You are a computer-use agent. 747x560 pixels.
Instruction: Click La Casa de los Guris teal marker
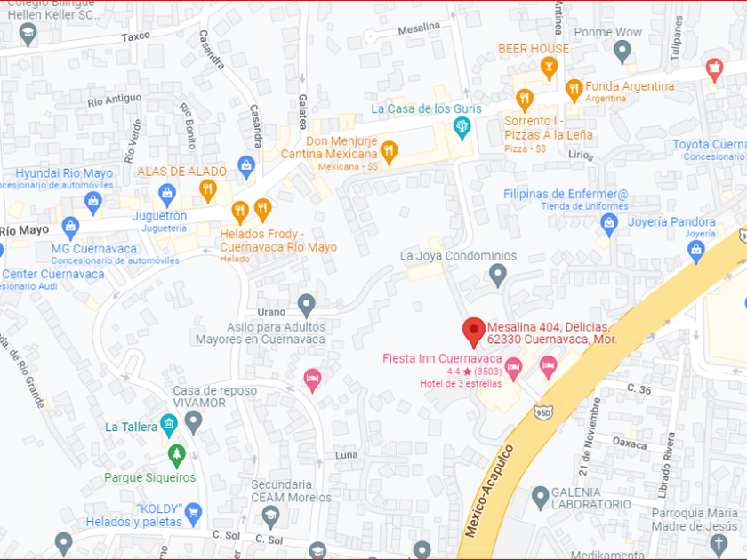coord(462,129)
